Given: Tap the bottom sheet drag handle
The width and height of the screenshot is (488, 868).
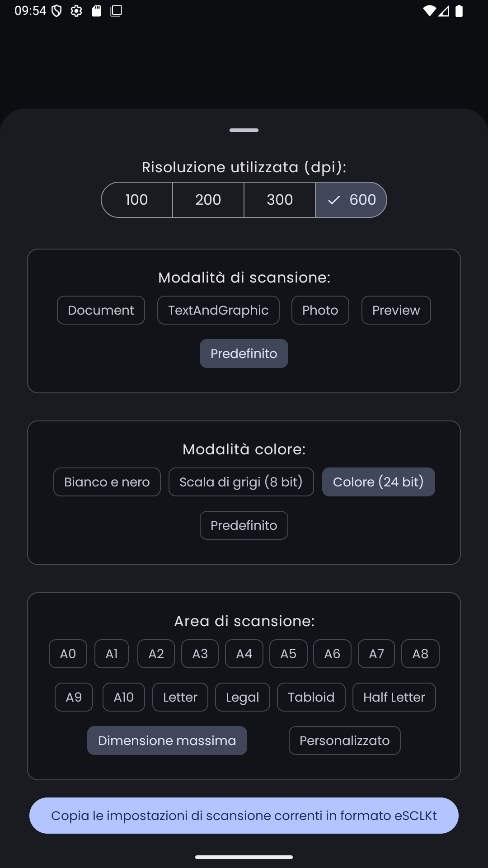Looking at the screenshot, I should point(244,130).
